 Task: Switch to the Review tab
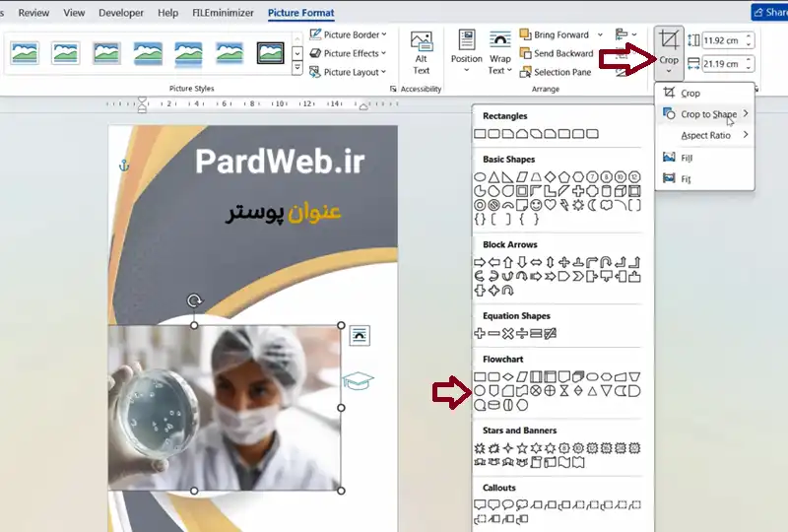pos(33,13)
